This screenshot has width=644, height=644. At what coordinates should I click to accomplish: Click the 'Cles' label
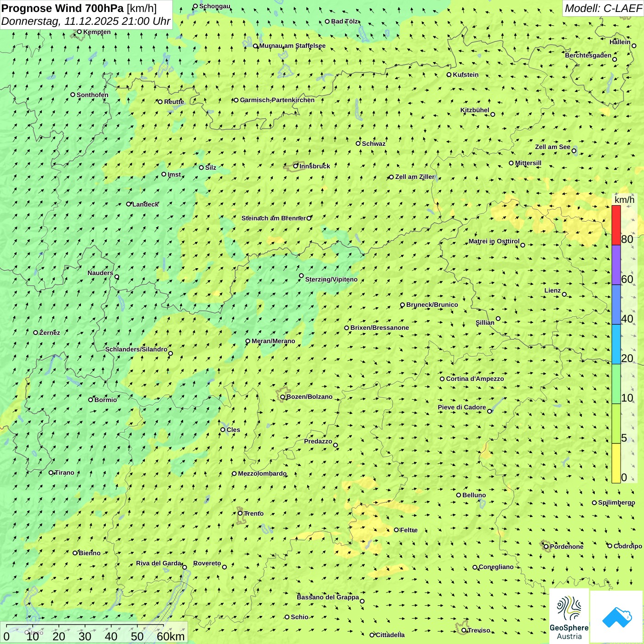233,430
